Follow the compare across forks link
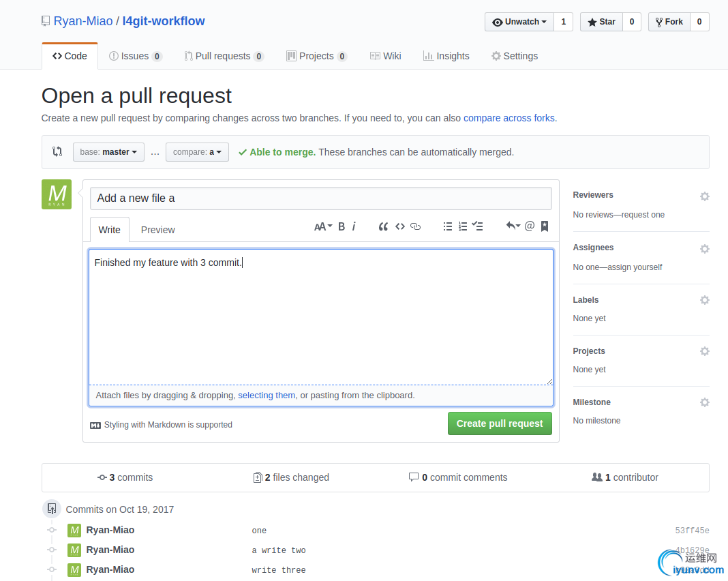Viewport: 728px width, 581px height. pos(509,118)
